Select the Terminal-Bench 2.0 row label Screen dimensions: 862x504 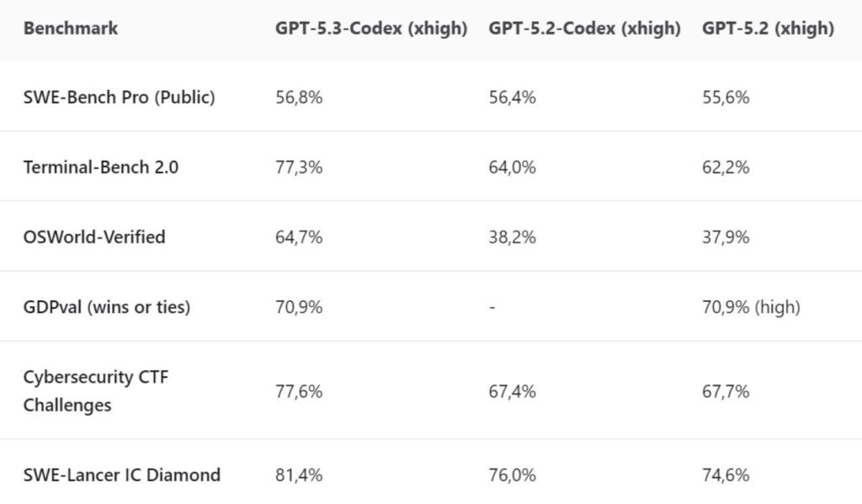coord(101,167)
